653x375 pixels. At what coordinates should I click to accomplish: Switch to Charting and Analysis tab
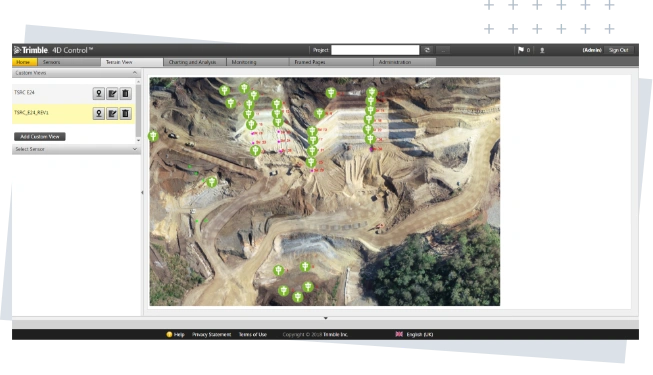(x=194, y=62)
